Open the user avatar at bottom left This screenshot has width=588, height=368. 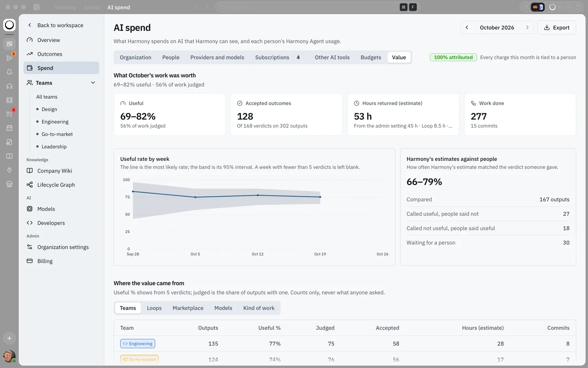[9, 356]
